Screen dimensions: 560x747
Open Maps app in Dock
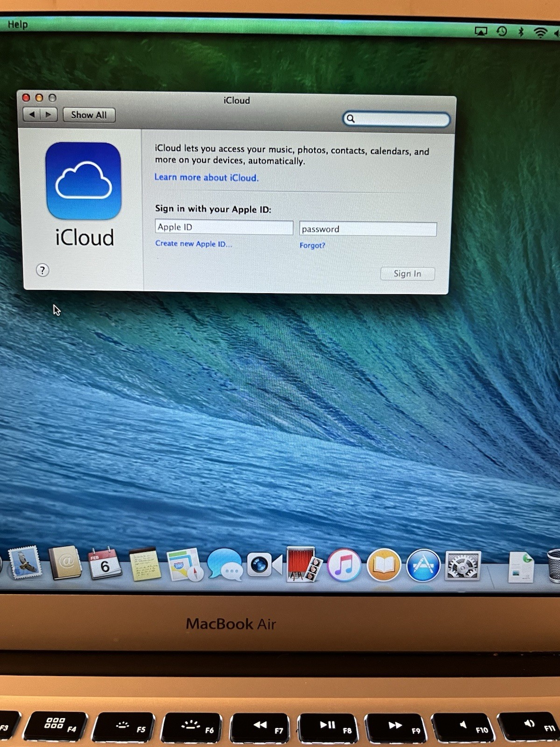coord(185,564)
